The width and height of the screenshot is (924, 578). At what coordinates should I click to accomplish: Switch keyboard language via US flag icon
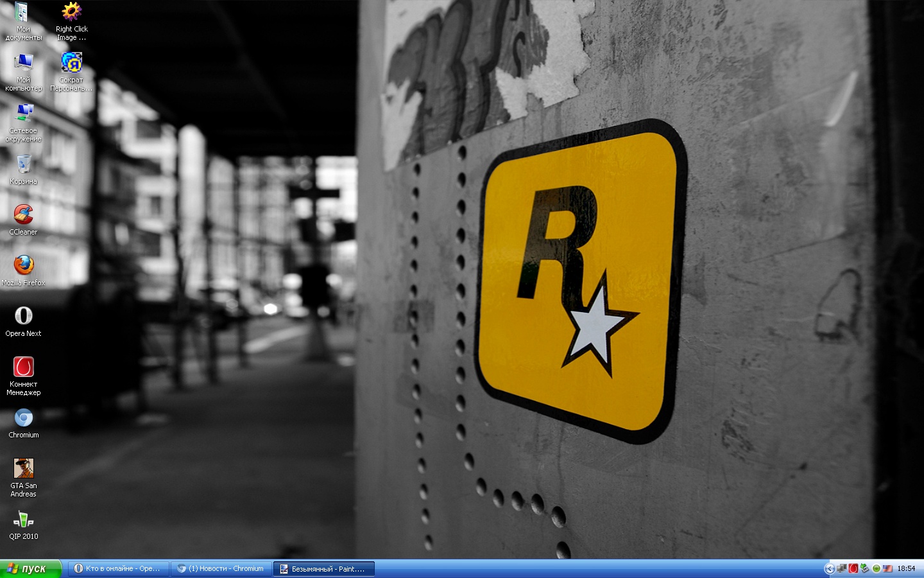(887, 568)
